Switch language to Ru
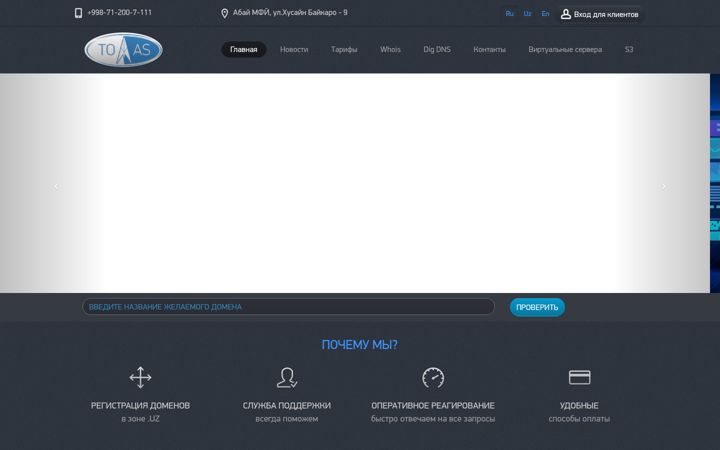The width and height of the screenshot is (720, 450). [509, 14]
